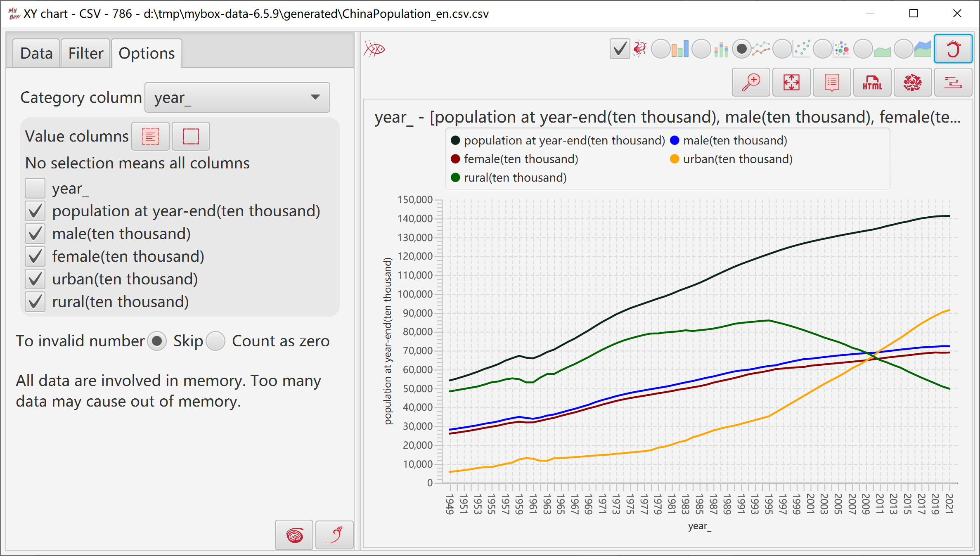
Task: Click the scatter chart icon
Action: point(802,49)
